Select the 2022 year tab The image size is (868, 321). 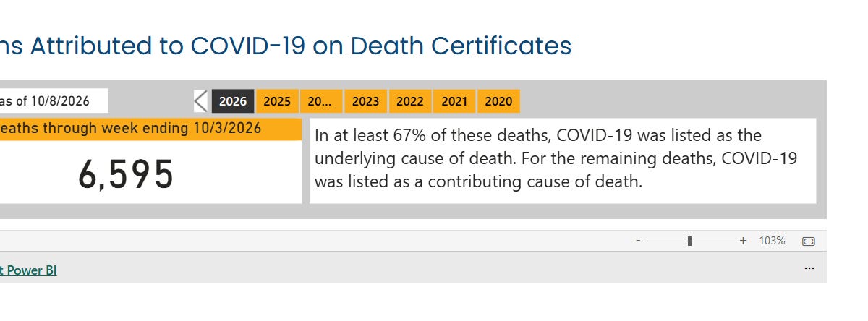click(x=410, y=101)
